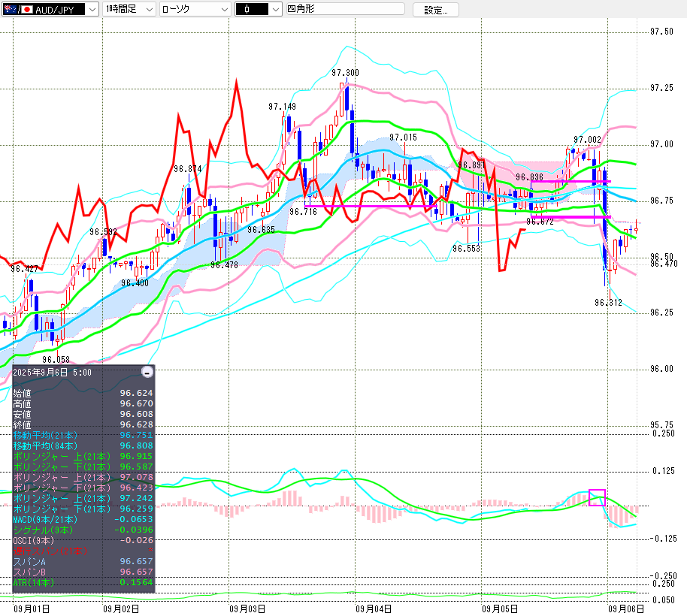Click the 97.300 high price label
Image resolution: width=687 pixels, height=616 pixels.
coord(345,73)
